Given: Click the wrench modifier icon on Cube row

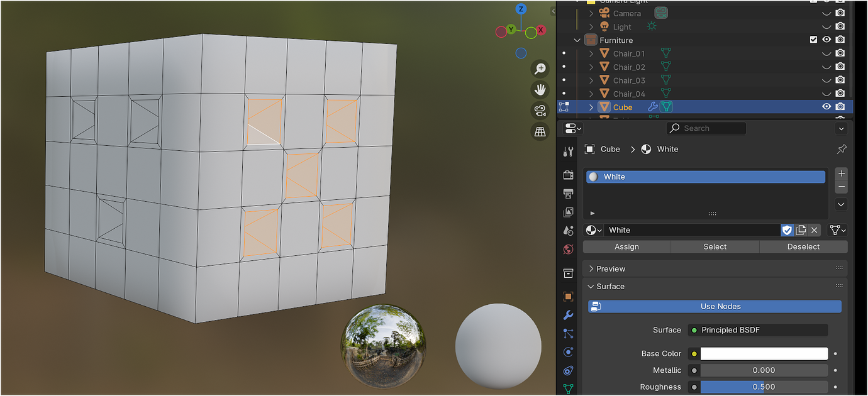Looking at the screenshot, I should click(x=653, y=107).
